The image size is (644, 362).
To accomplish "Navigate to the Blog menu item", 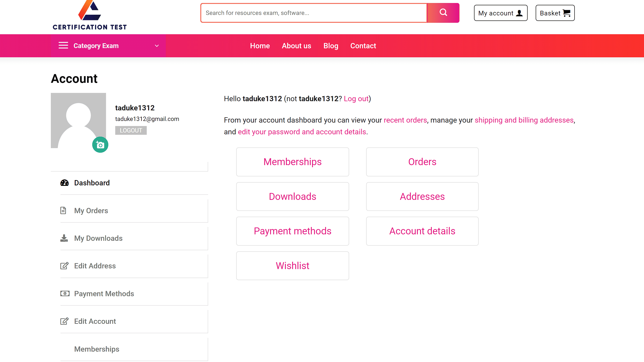I will click(x=331, y=46).
